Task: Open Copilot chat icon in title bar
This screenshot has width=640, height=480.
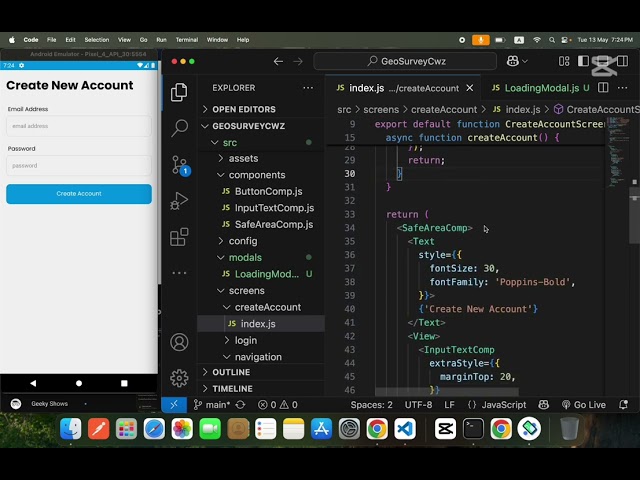Action: click(513, 61)
